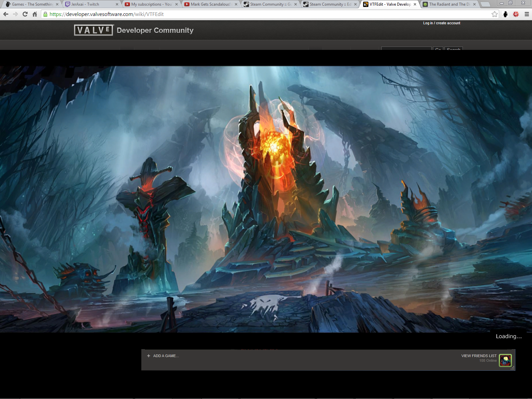The image size is (532, 399).
Task: Click the Steam overlay resize grip
Action: [x=513, y=368]
